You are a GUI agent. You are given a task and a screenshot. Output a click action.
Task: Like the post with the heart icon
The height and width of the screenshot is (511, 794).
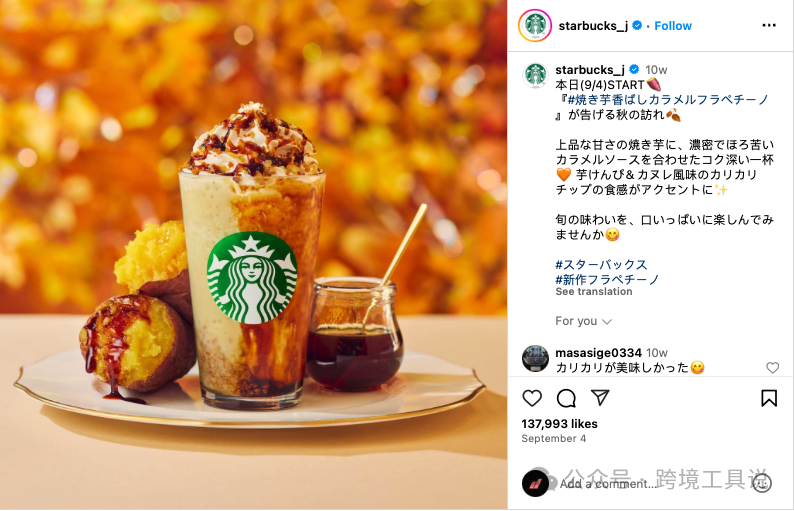(532, 398)
